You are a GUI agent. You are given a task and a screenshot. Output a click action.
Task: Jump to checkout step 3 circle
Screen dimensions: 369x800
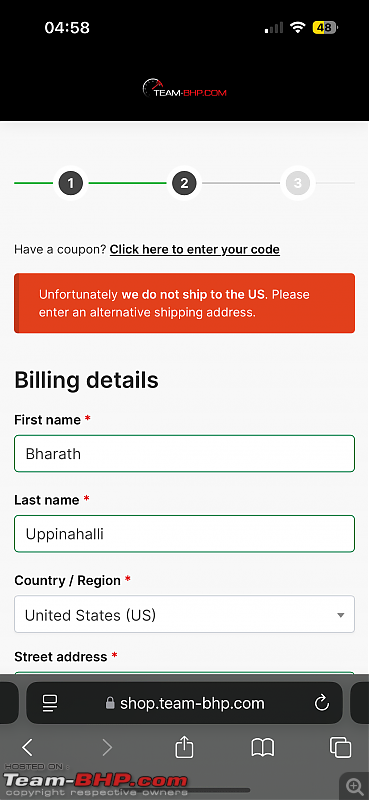298,183
